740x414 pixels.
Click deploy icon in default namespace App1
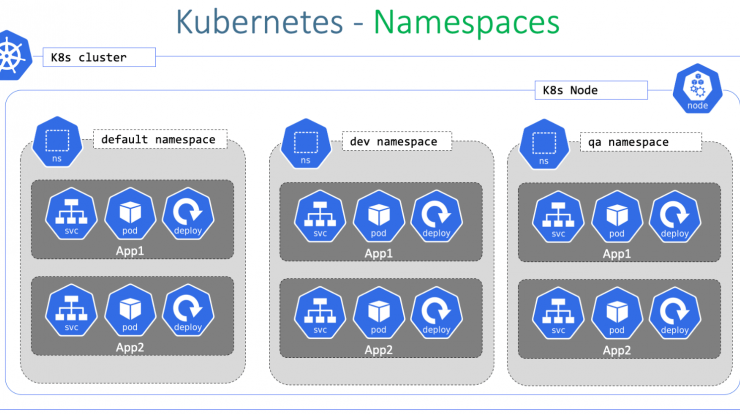(188, 213)
